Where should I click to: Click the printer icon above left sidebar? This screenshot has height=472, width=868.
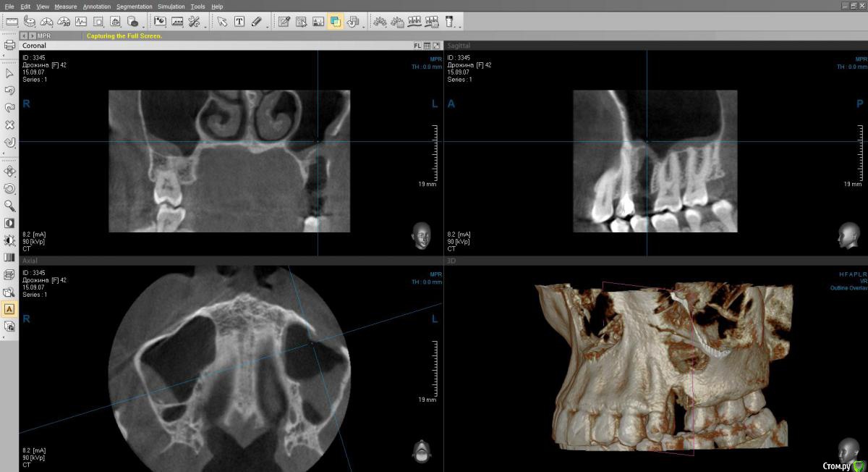click(9, 46)
